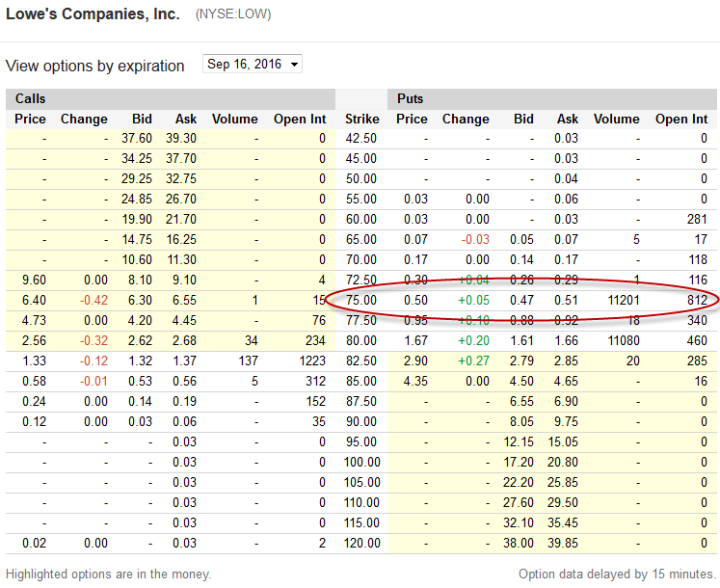Screen dimensions: 720x588
Task: Click the 'Highlighted options are in the money' note
Action: click(108, 575)
